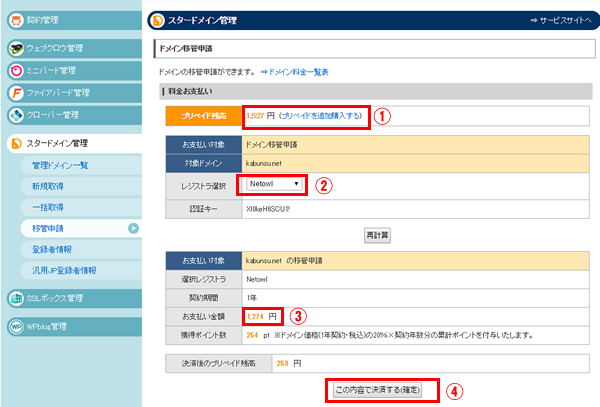Click the ウェブクロウ管理 crow icon
The image size is (600, 407).
[x=15, y=48]
